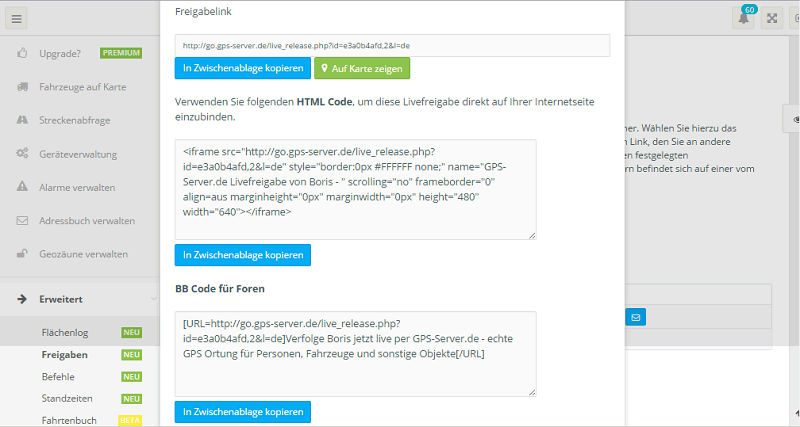Select Freigaben in the submenu
The image size is (800, 427).
[64, 355]
